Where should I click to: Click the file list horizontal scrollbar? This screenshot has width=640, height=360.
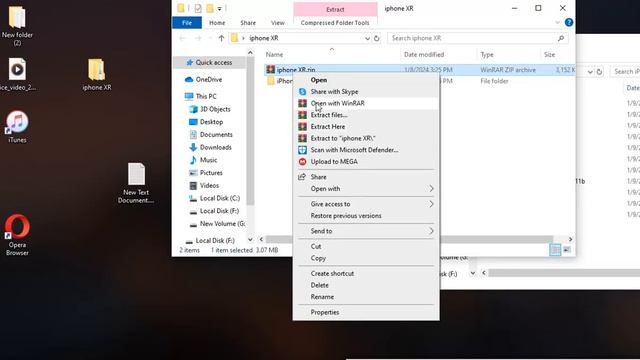[x=409, y=239]
